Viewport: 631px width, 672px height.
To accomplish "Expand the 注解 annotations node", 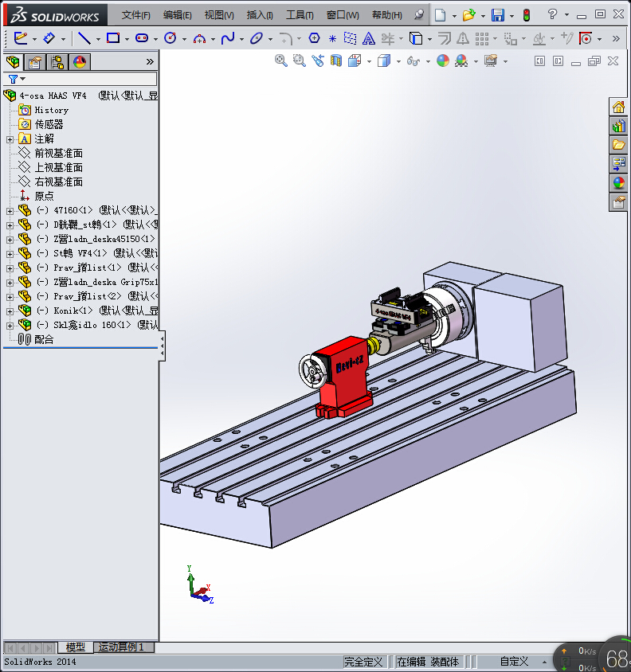I will click(10, 139).
